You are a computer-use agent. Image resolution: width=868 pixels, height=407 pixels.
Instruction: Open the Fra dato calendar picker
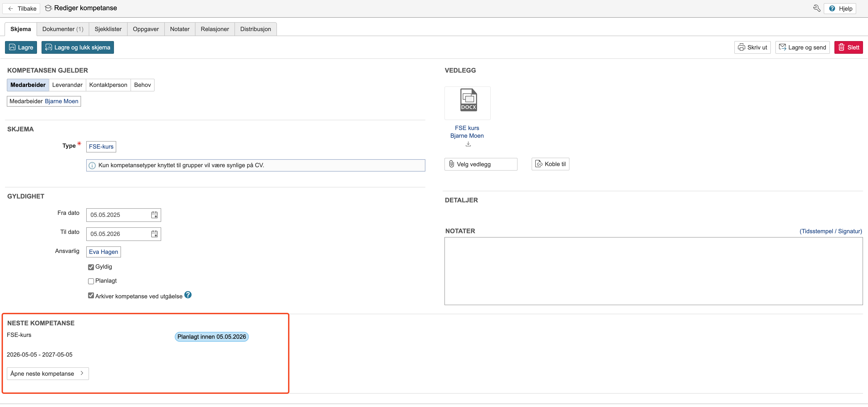[154, 215]
